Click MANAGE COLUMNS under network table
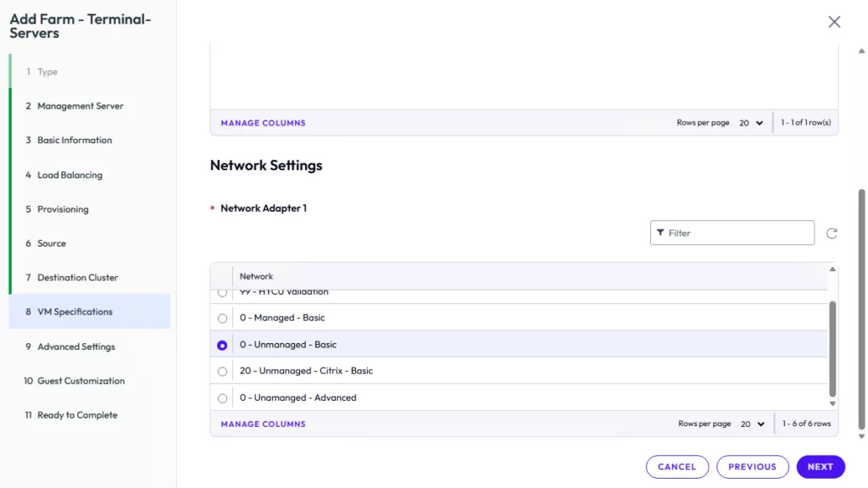 coord(263,424)
